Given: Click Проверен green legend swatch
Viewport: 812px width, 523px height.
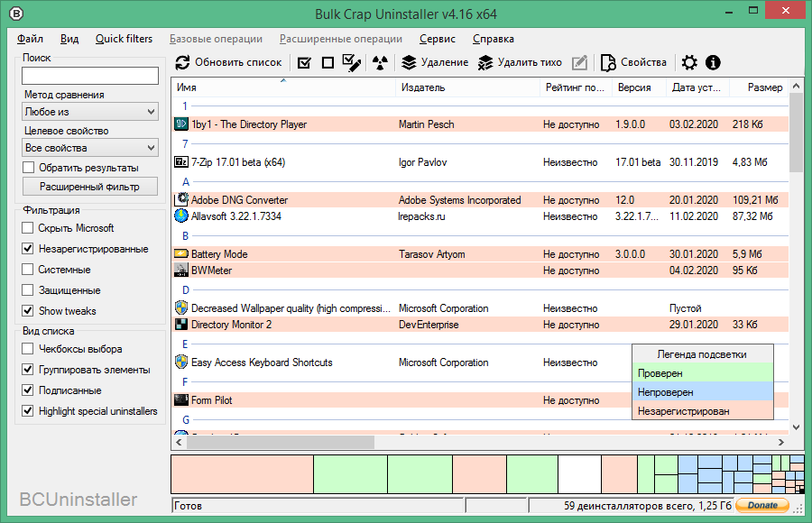Looking at the screenshot, I should coord(703,372).
